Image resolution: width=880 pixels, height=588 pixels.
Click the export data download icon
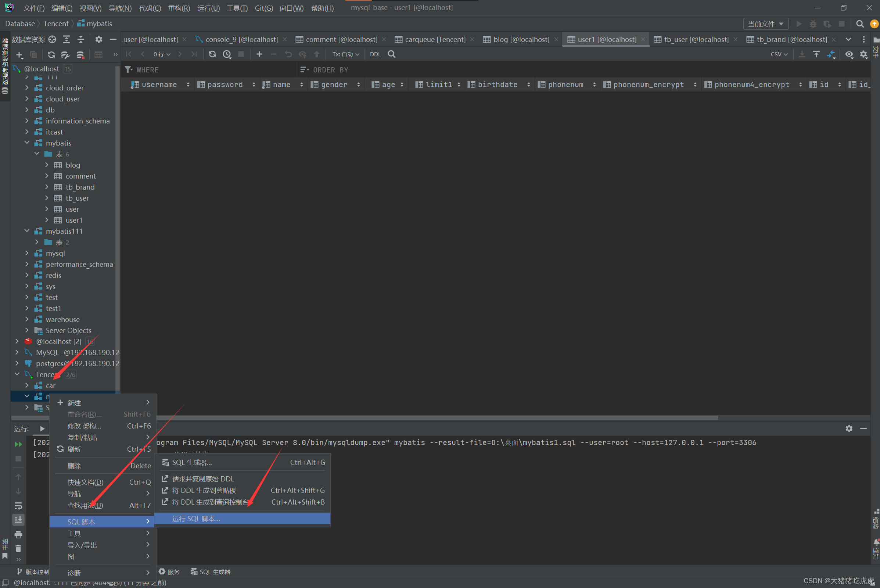click(x=802, y=54)
